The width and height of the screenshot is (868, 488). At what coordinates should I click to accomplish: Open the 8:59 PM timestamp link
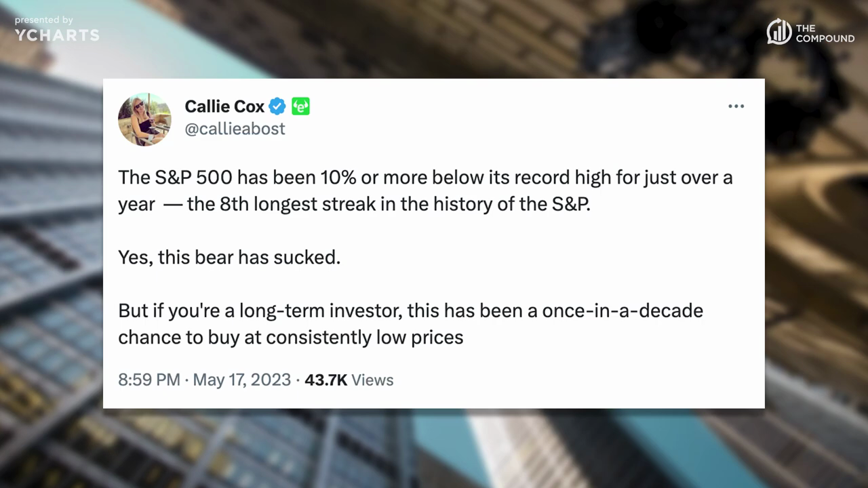click(149, 380)
